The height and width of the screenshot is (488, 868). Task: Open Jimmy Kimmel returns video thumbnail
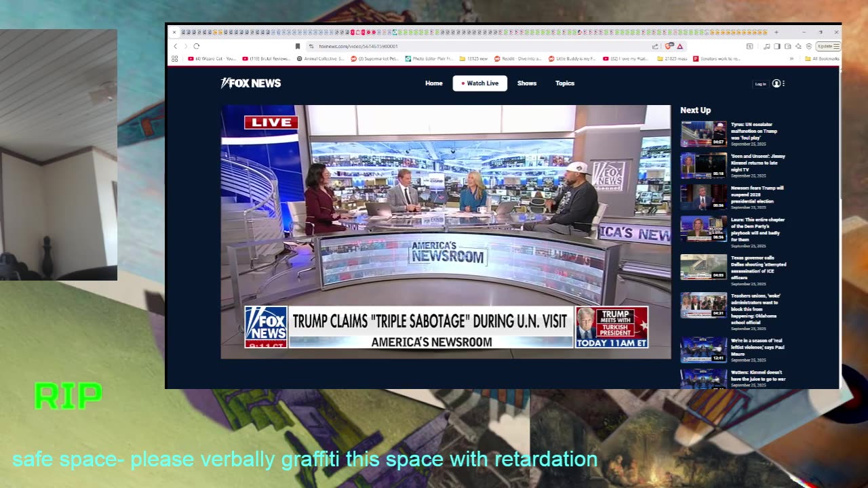point(703,165)
